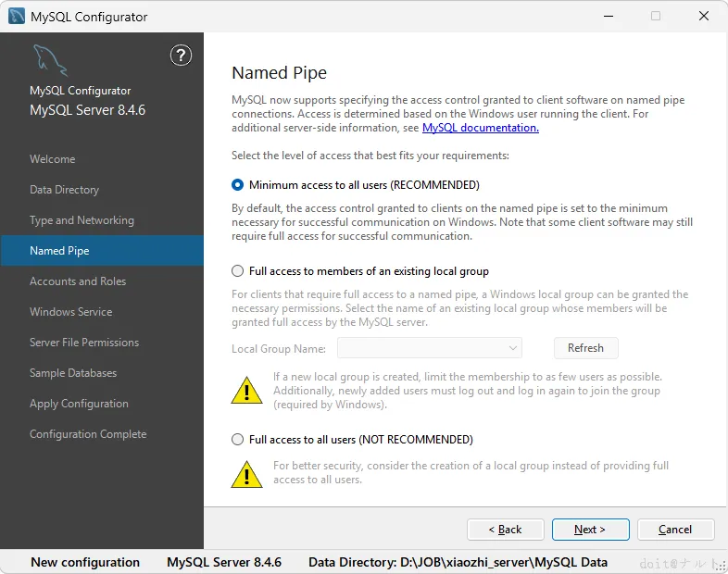Click the warning icon beside local group note
This screenshot has width=728, height=574.
tap(246, 391)
